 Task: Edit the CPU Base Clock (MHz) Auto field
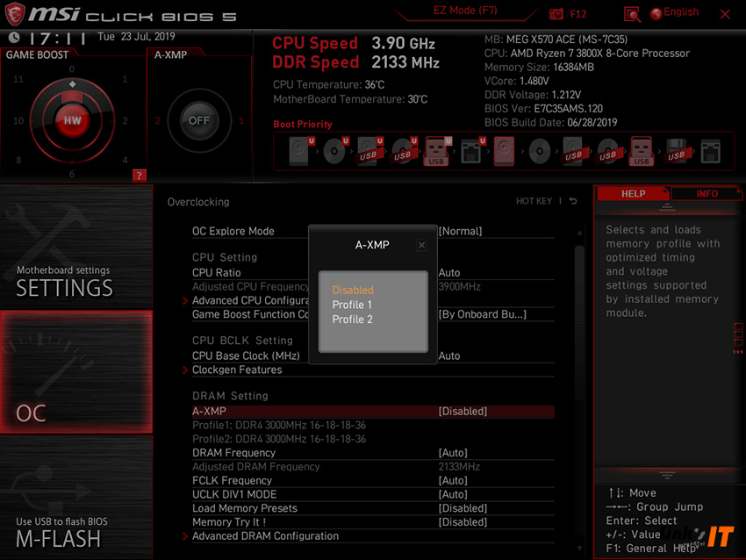point(449,355)
